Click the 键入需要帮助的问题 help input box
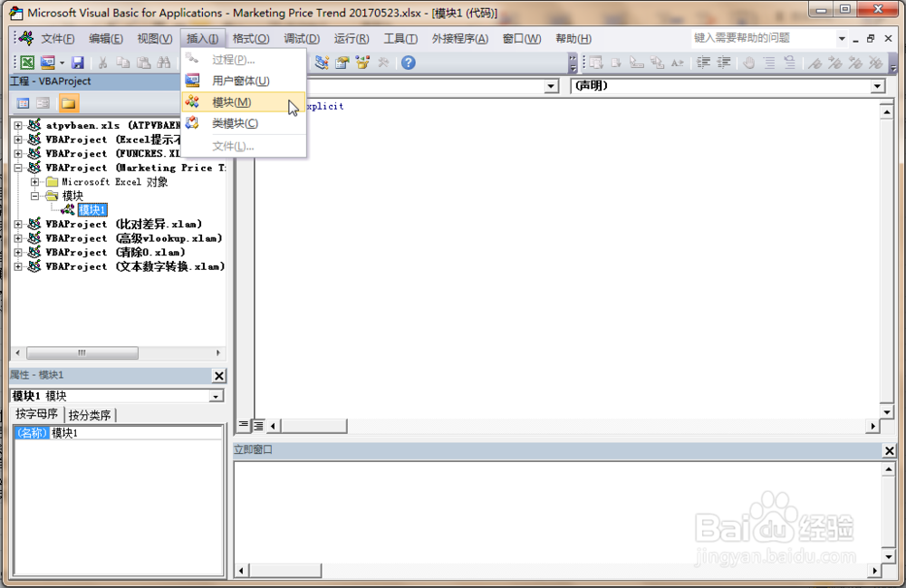906x588 pixels. click(x=763, y=38)
